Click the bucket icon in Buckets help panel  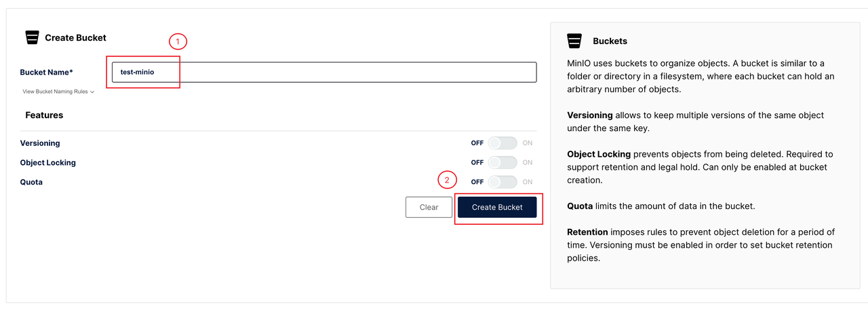point(574,41)
